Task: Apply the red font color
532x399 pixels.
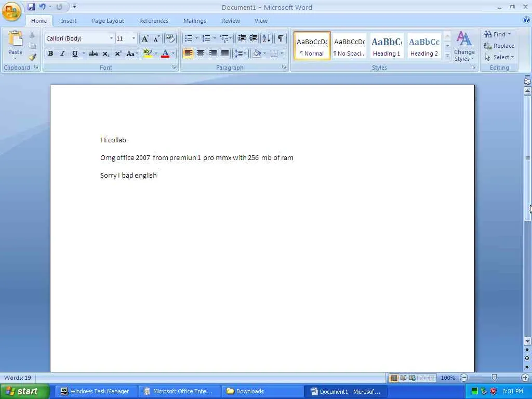Action: [x=165, y=54]
